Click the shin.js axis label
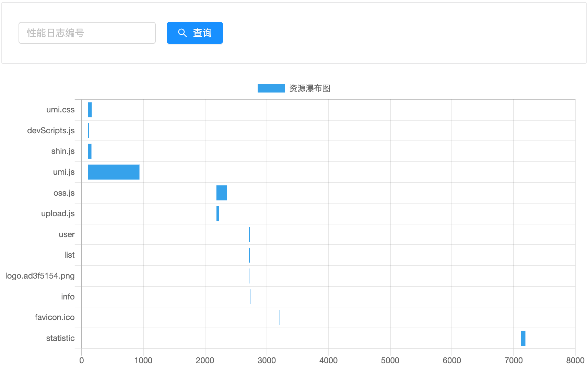 point(63,151)
